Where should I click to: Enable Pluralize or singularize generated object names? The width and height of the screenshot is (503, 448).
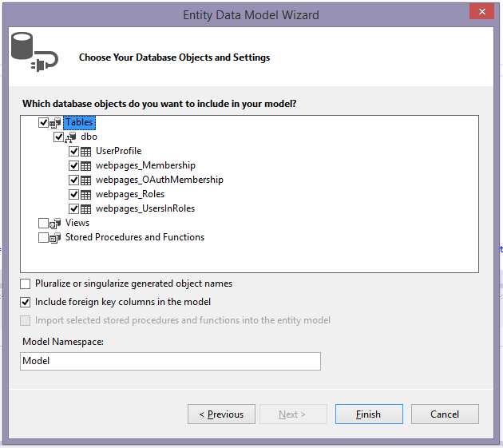(26, 284)
